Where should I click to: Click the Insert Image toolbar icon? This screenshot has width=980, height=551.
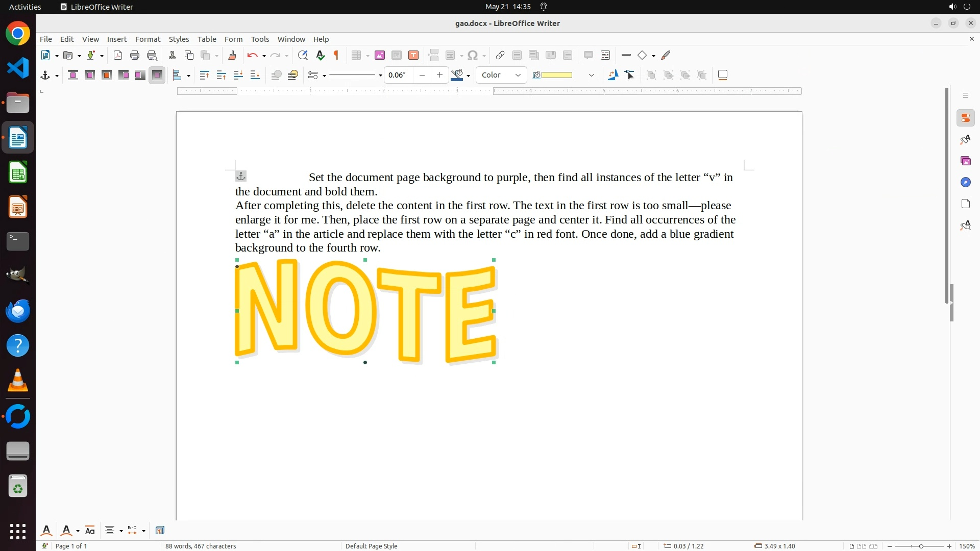pyautogui.click(x=379, y=55)
